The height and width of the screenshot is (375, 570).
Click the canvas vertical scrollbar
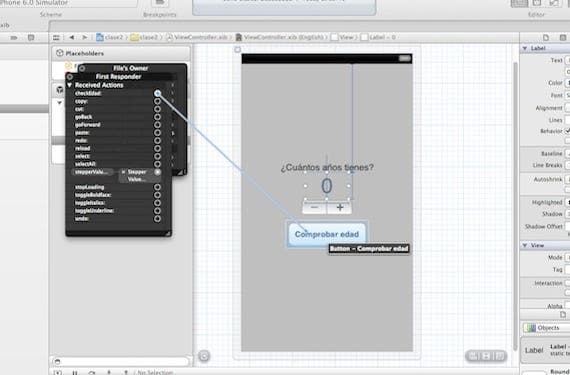pos(515,207)
